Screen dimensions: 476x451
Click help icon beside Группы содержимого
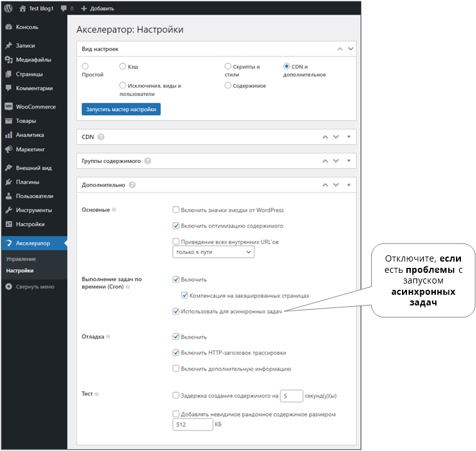pos(147,161)
